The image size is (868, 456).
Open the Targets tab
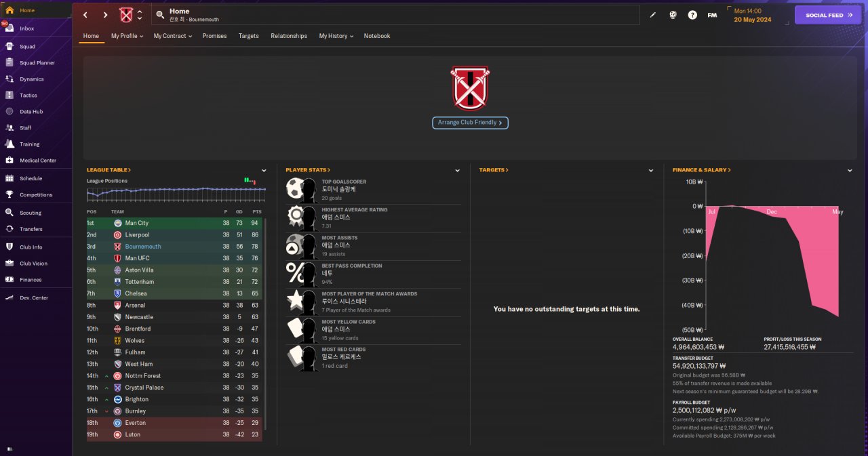point(248,36)
